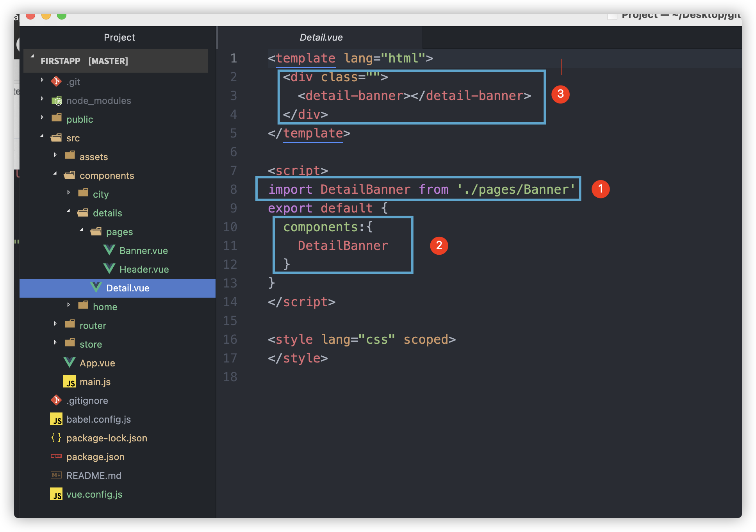The width and height of the screenshot is (756, 532).
Task: Click the JS icon beside babel.config.js
Action: [x=56, y=419]
